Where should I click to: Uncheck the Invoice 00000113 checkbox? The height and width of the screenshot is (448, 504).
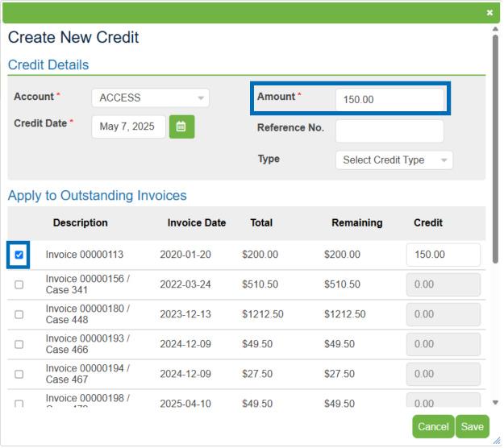[19, 255]
